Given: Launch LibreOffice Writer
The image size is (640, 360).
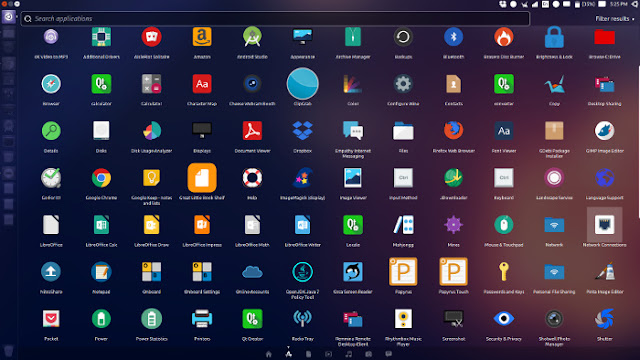Looking at the screenshot, I should (x=302, y=225).
